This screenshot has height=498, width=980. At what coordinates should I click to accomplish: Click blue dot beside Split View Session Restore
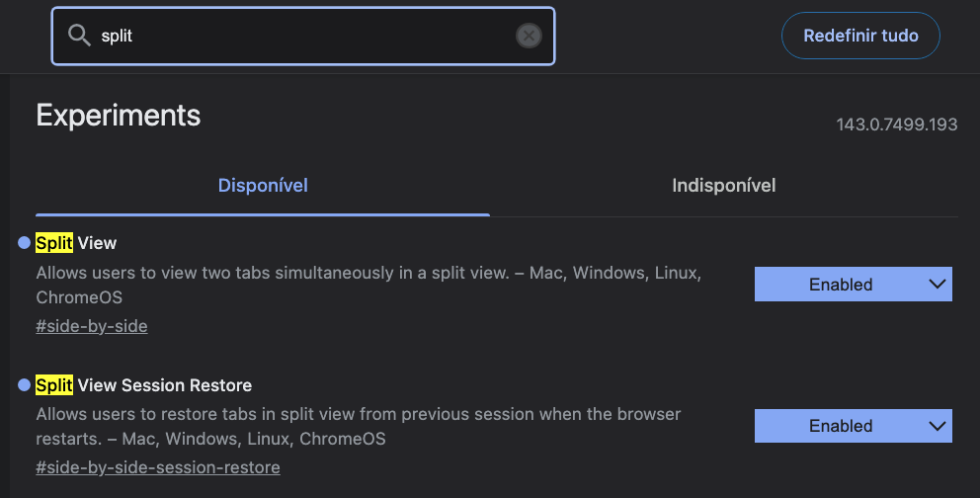pyautogui.click(x=25, y=385)
